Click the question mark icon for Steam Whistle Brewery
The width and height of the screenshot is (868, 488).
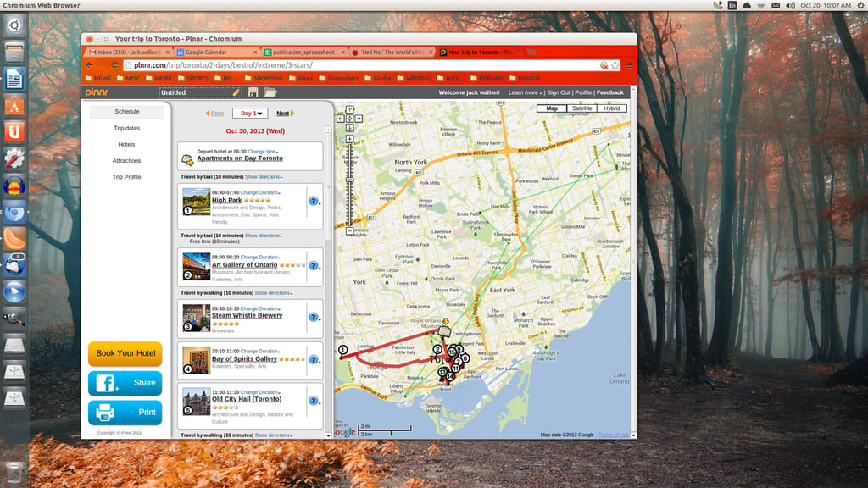coord(314,317)
